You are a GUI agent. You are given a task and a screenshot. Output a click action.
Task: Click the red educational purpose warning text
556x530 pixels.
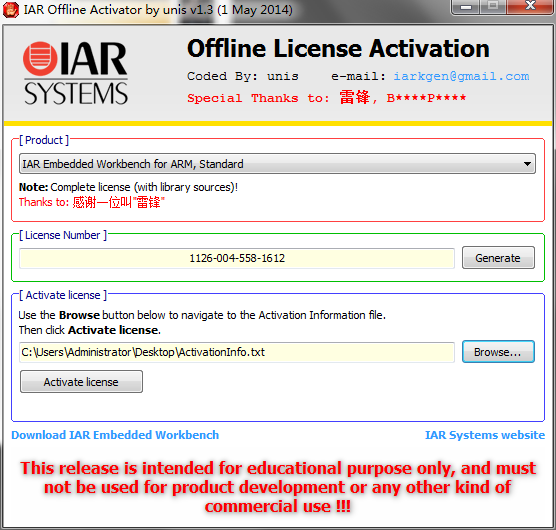(x=278, y=487)
